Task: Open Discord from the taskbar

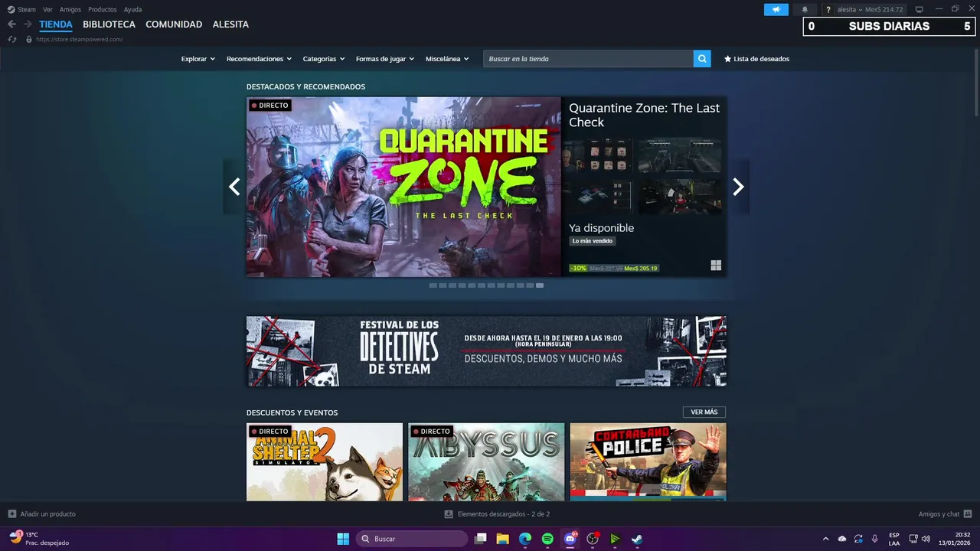Action: 570,539
